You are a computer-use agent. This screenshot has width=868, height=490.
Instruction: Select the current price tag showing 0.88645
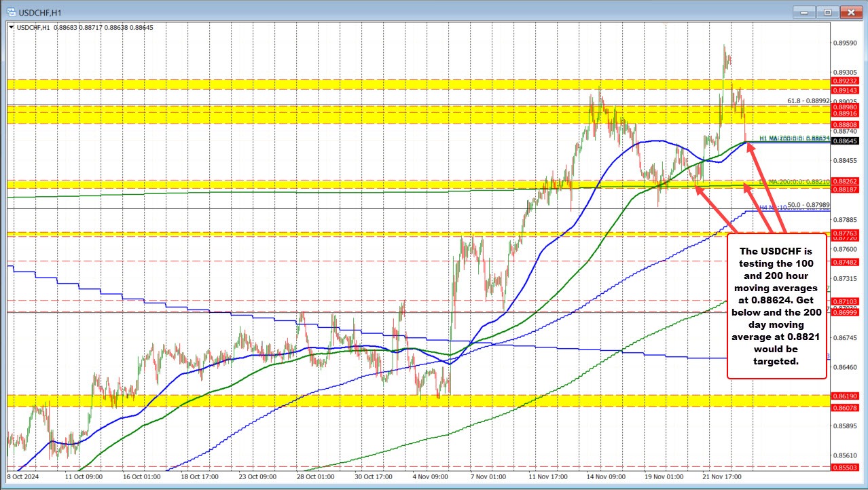click(x=845, y=140)
